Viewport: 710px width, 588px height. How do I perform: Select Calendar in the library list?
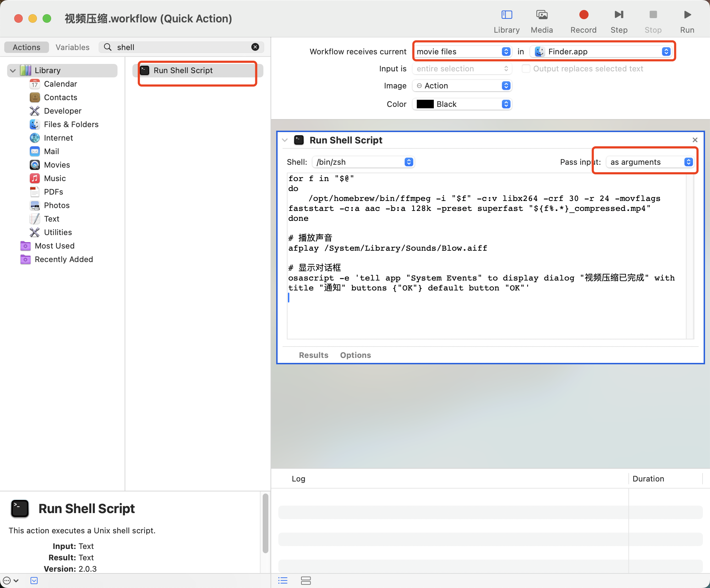(60, 84)
